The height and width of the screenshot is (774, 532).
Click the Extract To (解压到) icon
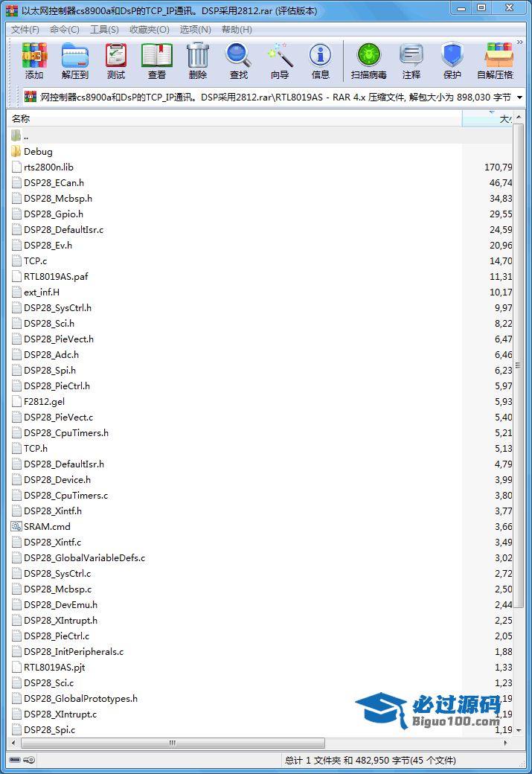click(75, 60)
